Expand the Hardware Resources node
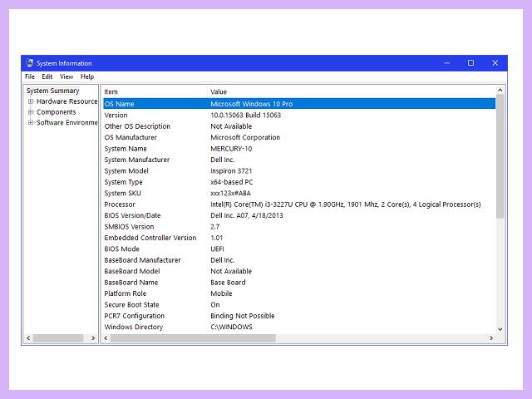Image resolution: width=532 pixels, height=399 pixels. point(31,101)
